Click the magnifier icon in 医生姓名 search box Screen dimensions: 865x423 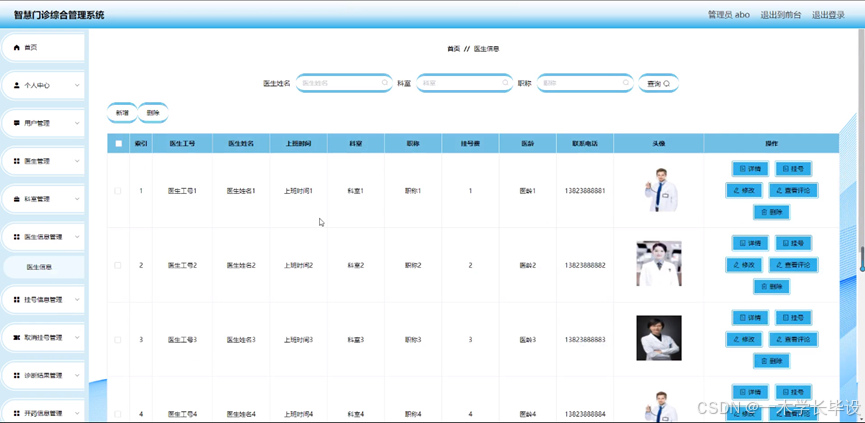click(x=385, y=83)
